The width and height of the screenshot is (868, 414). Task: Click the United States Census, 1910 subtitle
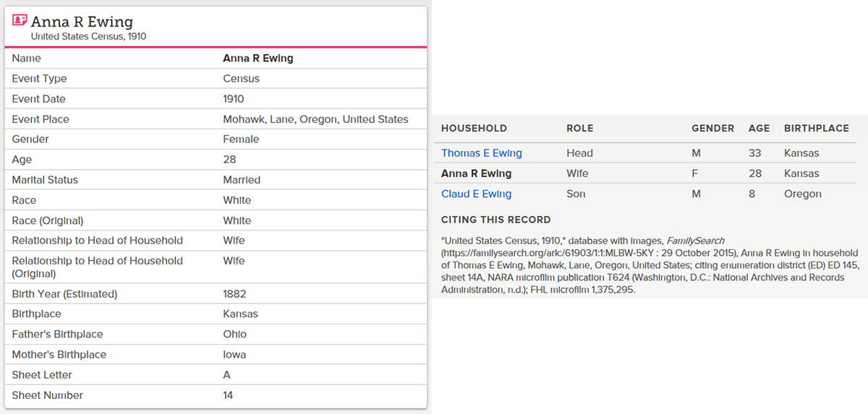[x=89, y=36]
